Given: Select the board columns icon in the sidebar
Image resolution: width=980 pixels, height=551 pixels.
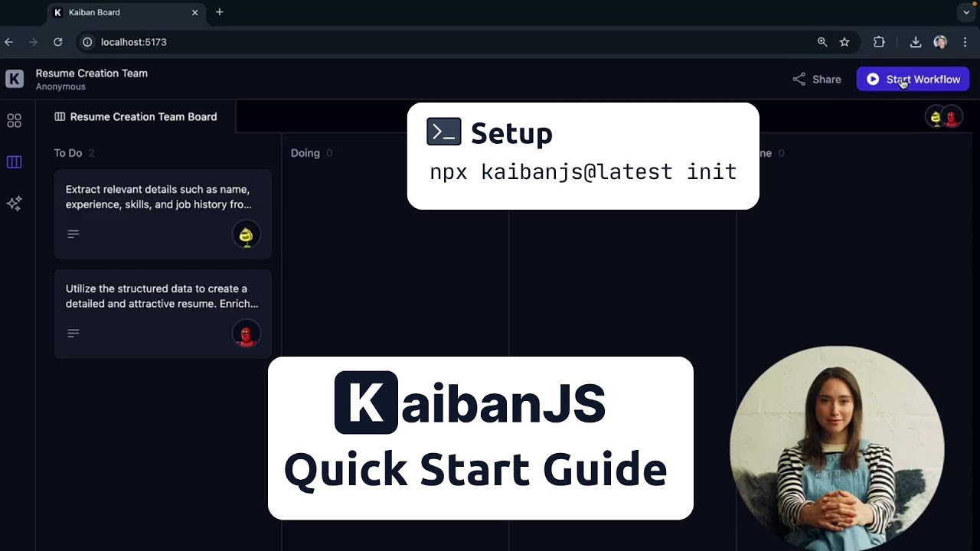Looking at the screenshot, I should coord(14,162).
